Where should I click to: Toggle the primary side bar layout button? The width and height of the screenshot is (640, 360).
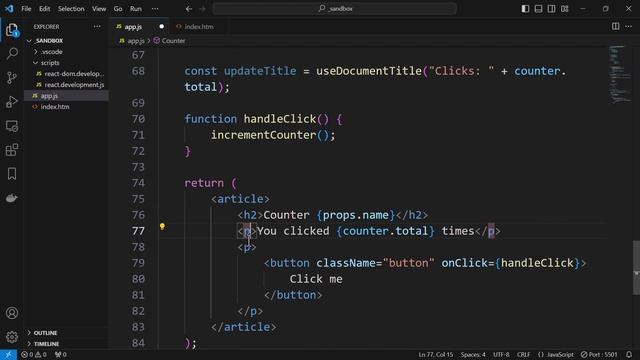tap(525, 9)
